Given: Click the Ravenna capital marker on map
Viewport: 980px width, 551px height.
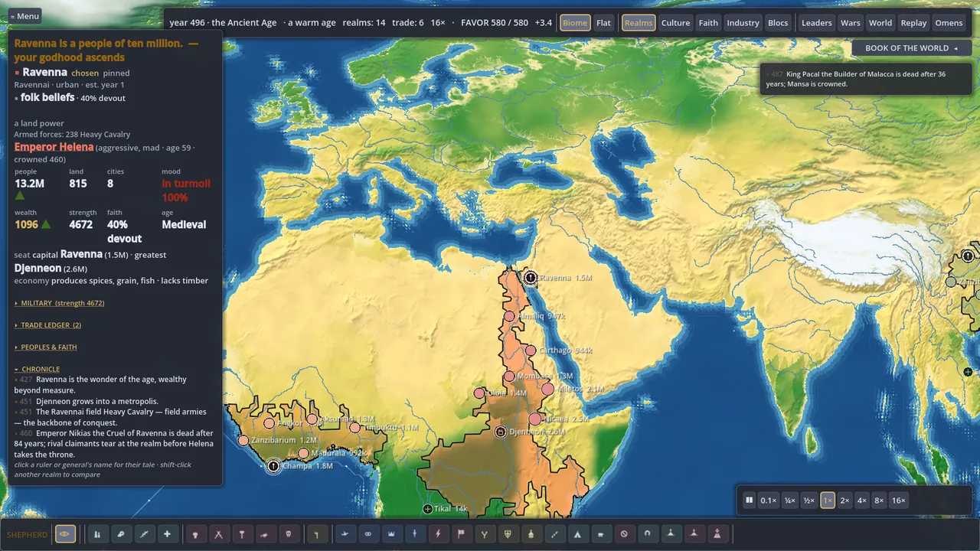Looking at the screenshot, I should (531, 278).
